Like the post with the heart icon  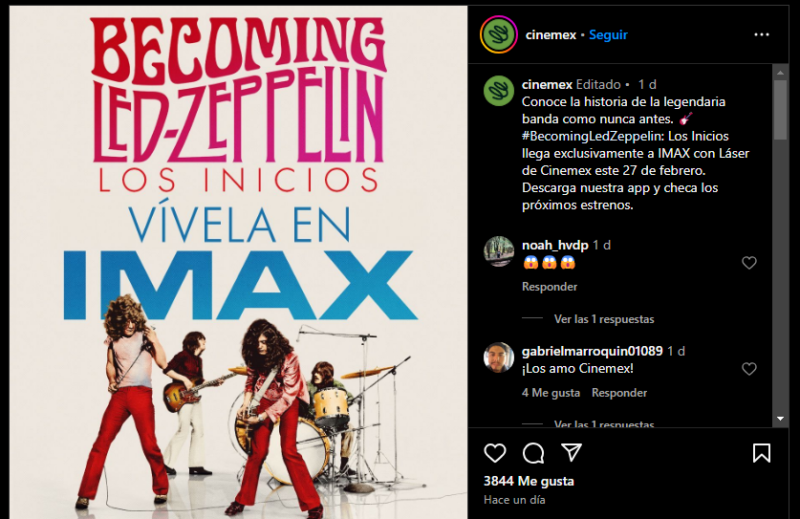[495, 453]
